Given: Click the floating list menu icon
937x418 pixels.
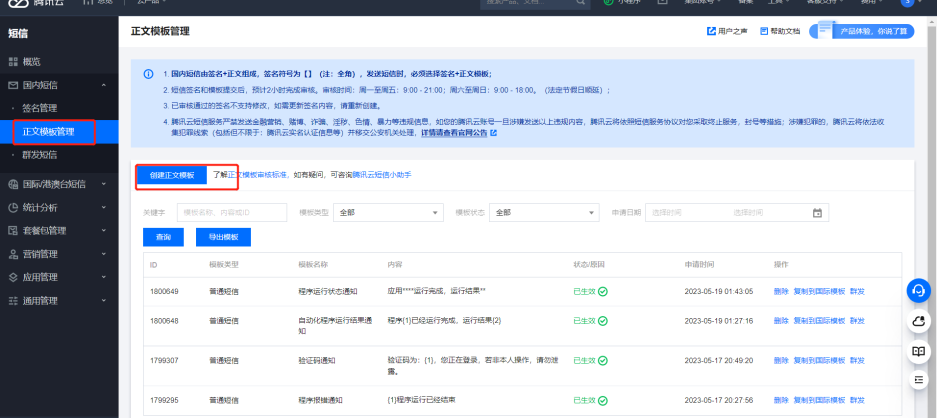Looking at the screenshot, I should click(x=918, y=380).
